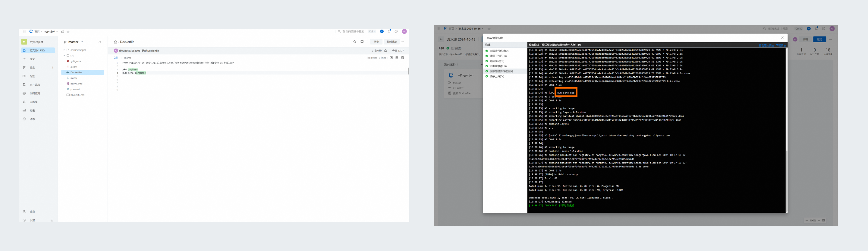Zoom in pipeline canvas with plus
The width and height of the screenshot is (868, 251).
point(819,220)
